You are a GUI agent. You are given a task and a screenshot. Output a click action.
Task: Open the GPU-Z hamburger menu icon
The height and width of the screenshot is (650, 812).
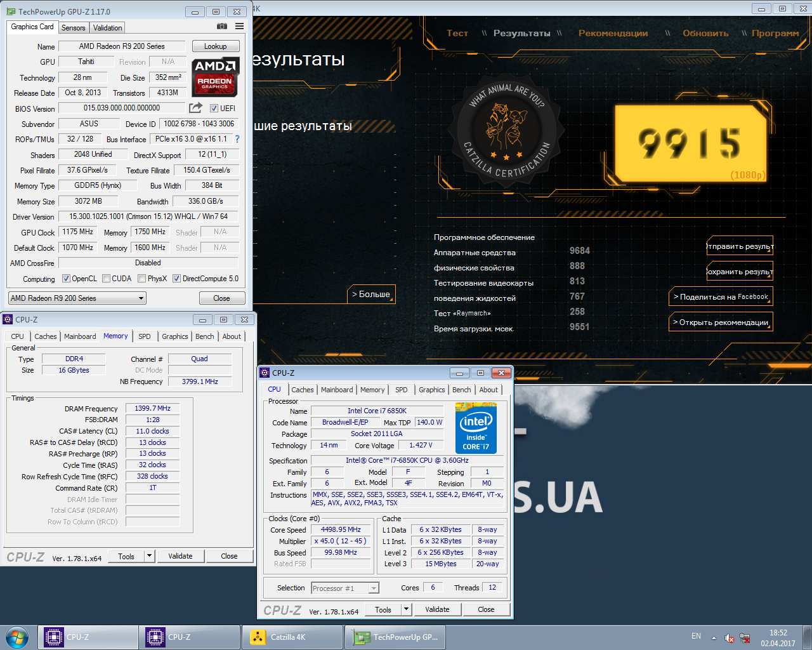pyautogui.click(x=239, y=27)
